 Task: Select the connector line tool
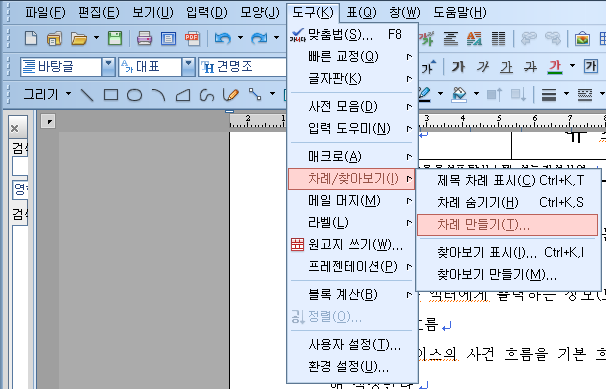(x=255, y=94)
